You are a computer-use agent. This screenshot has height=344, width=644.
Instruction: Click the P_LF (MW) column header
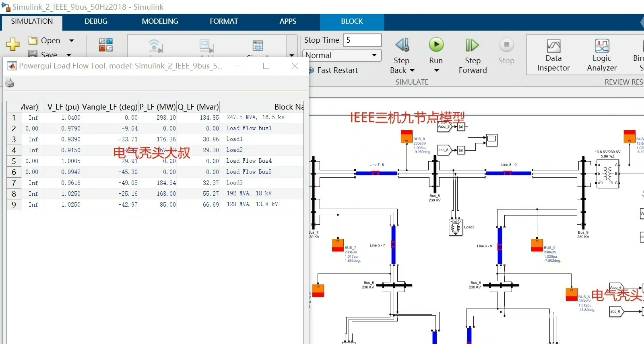pos(157,107)
